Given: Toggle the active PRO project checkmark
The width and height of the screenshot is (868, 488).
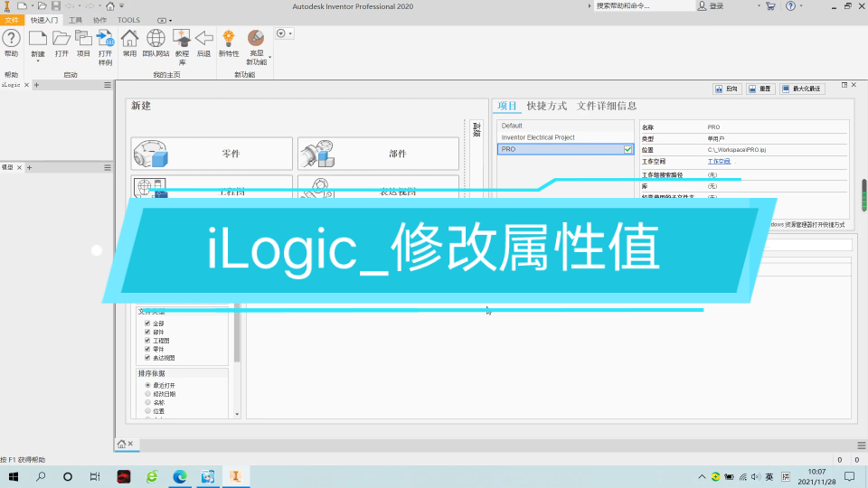Looking at the screenshot, I should pos(627,149).
